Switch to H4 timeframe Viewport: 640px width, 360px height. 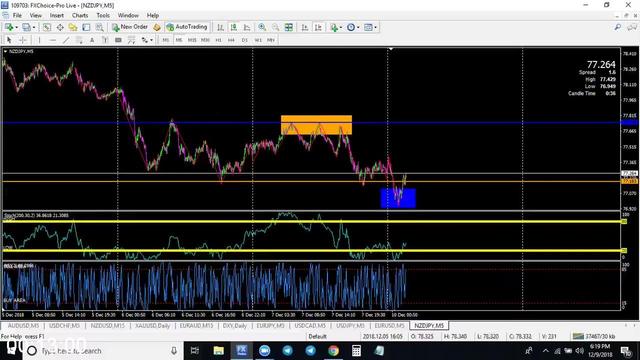(231, 40)
